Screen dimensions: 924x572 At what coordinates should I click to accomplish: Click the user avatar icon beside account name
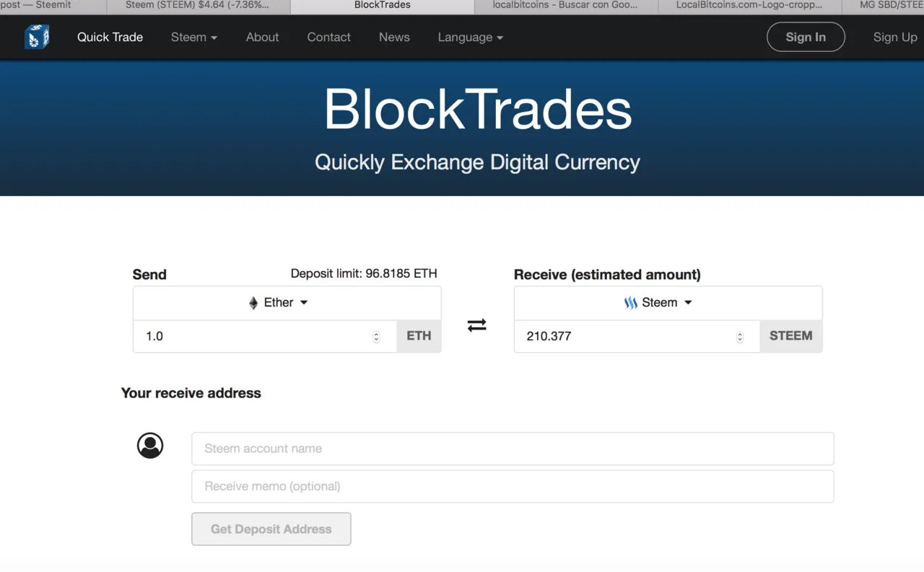point(150,446)
